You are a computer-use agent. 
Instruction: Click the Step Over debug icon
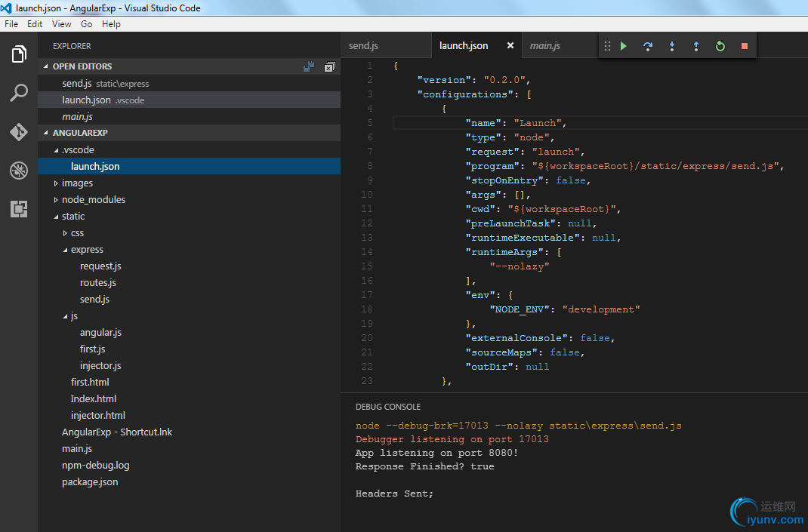(648, 46)
